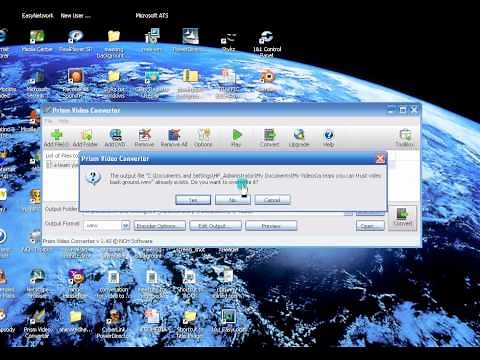Click the Remove All toolbar icon
The height and width of the screenshot is (360, 480).
click(x=174, y=138)
